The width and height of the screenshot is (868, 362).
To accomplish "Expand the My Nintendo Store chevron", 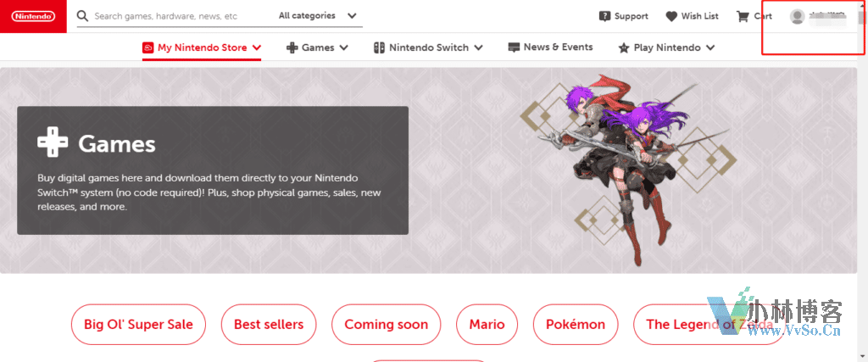I will click(x=256, y=47).
